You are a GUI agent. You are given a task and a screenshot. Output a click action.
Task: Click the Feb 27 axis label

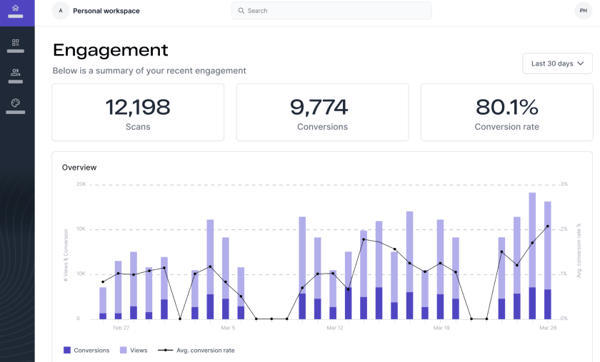[121, 328]
